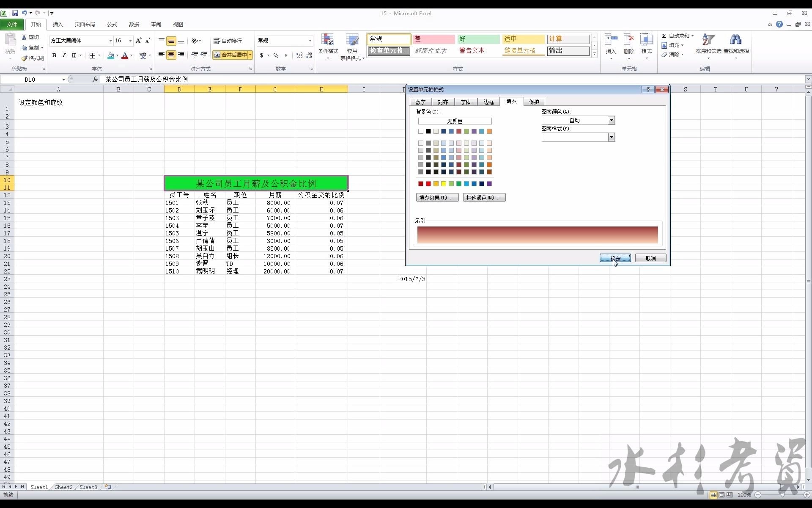Open the number format dropdown (常规)
Screen dimensions: 812x508
[310, 41]
